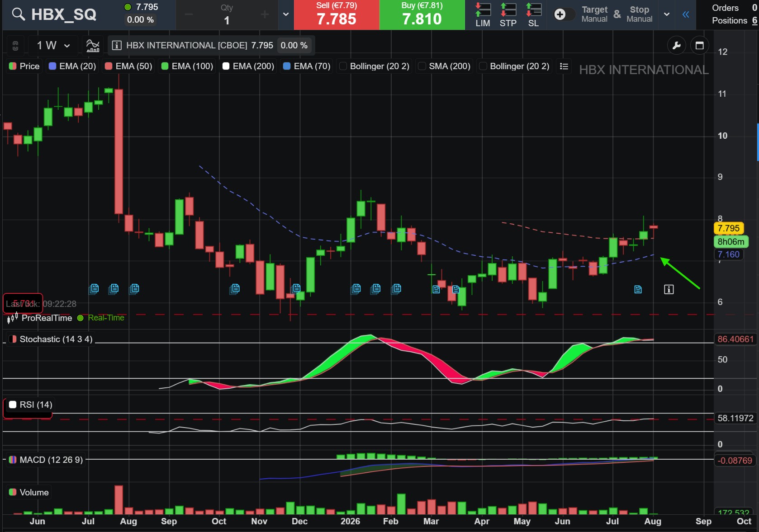This screenshot has height=532, width=759.
Task: Click the SL stop-limit order icon
Action: (x=533, y=14)
